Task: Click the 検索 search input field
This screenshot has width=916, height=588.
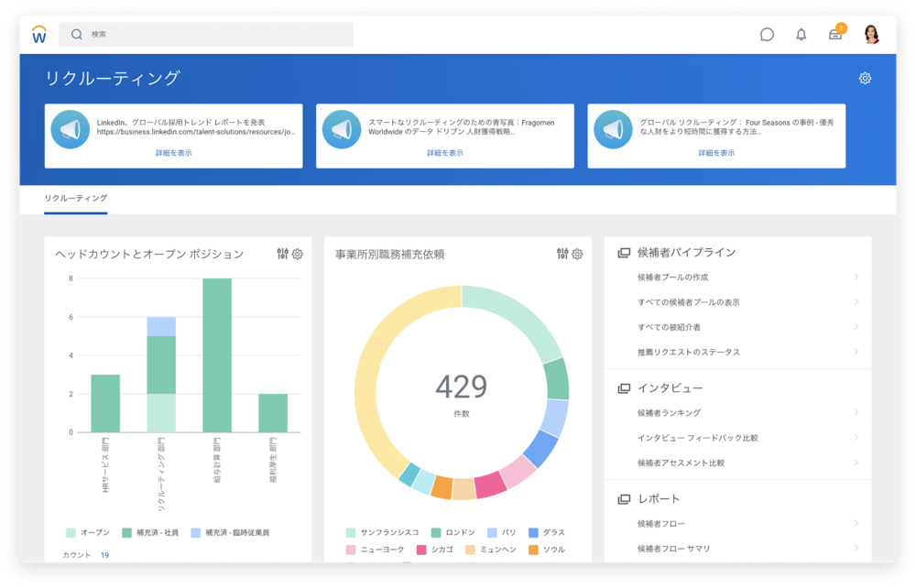Action: [x=206, y=35]
